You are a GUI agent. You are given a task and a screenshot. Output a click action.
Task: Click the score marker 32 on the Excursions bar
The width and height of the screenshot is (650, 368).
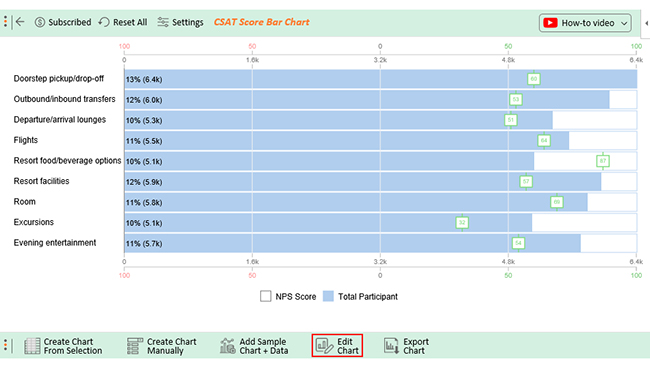(x=462, y=223)
